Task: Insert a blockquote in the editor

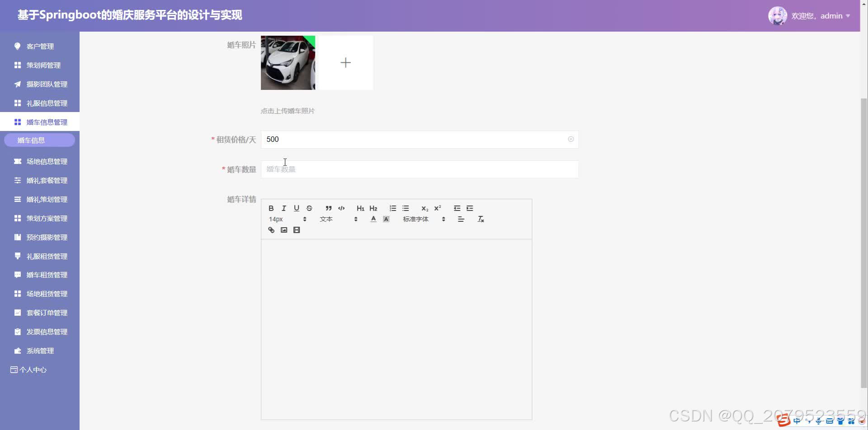Action: [328, 208]
